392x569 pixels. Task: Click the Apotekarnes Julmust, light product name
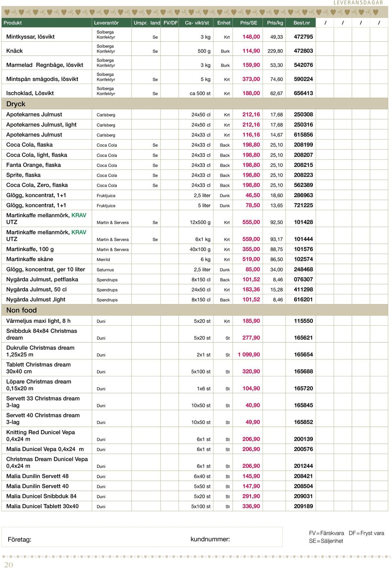coord(42,124)
